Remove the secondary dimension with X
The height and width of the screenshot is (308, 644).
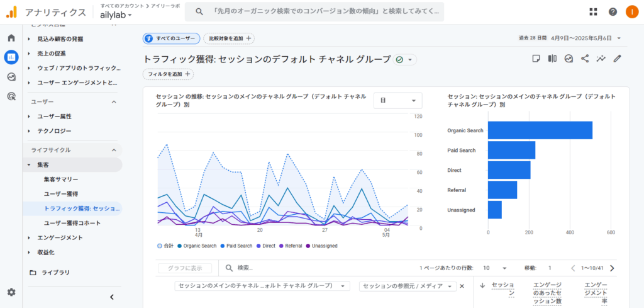point(462,286)
